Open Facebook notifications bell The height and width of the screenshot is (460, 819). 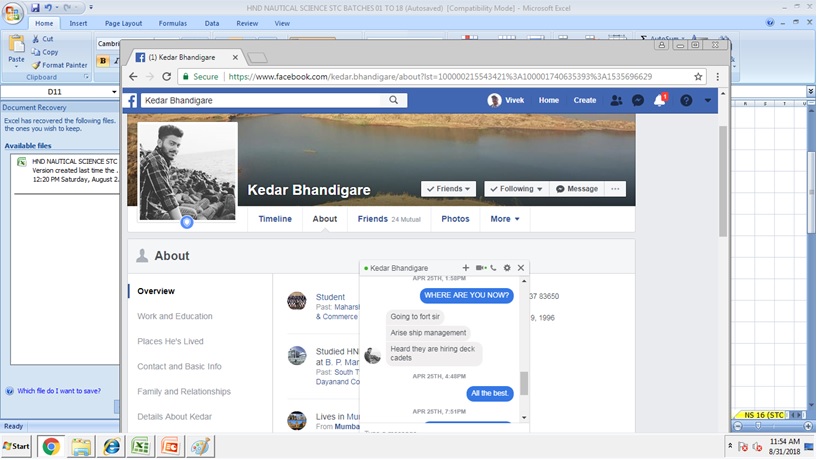tap(660, 101)
